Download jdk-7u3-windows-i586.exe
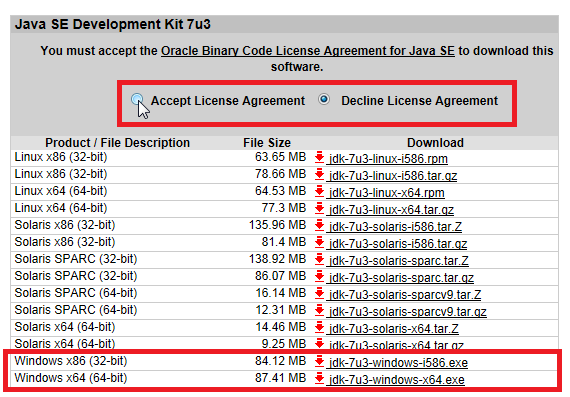 tap(398, 363)
